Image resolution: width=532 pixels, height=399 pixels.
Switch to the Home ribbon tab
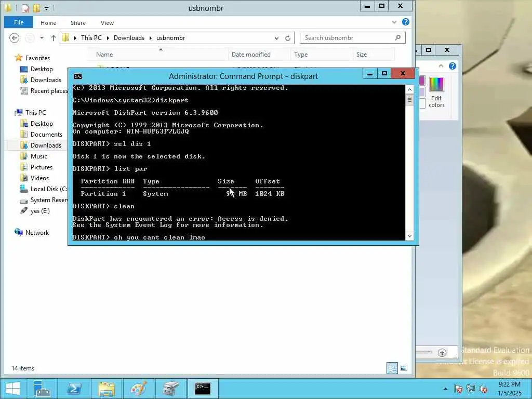(x=48, y=23)
